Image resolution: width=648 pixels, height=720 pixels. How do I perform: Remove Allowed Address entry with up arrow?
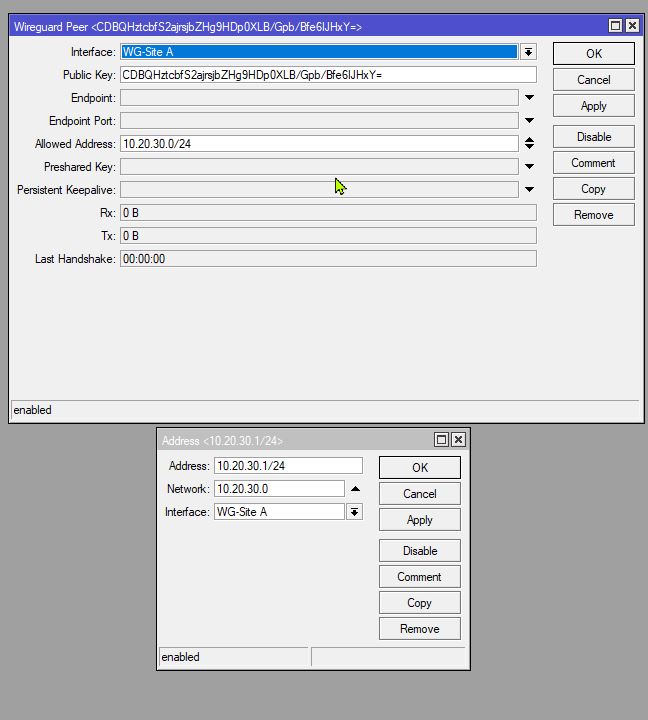coord(529,140)
